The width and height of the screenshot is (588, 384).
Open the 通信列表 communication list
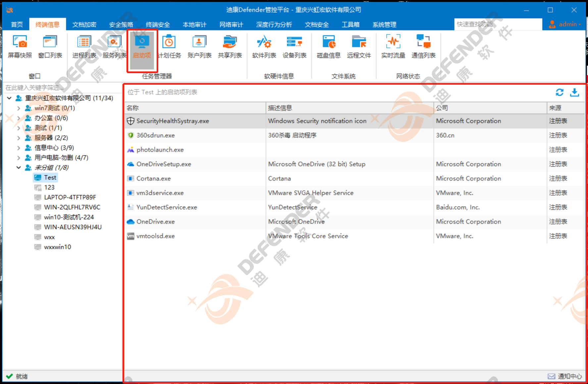tap(423, 47)
